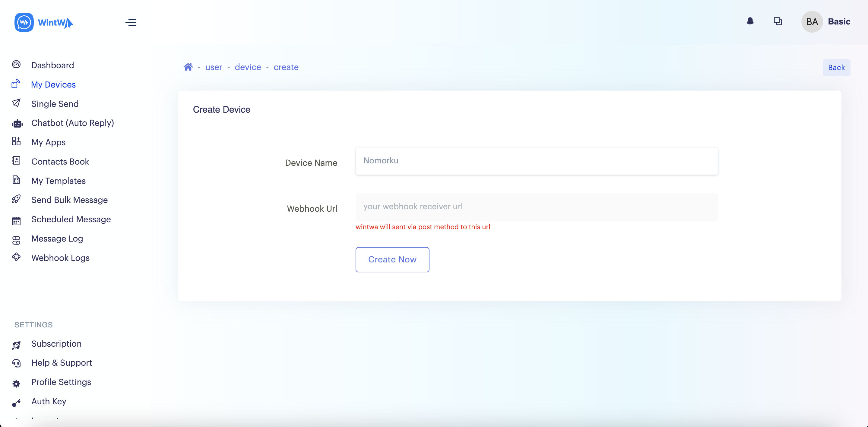The width and height of the screenshot is (868, 427).
Task: Go to Contacts Book page
Action: tap(60, 162)
